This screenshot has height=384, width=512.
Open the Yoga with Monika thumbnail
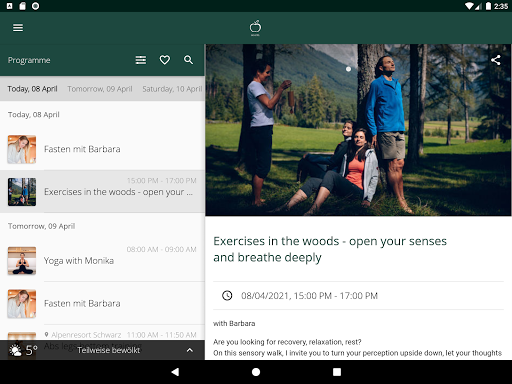tap(22, 261)
